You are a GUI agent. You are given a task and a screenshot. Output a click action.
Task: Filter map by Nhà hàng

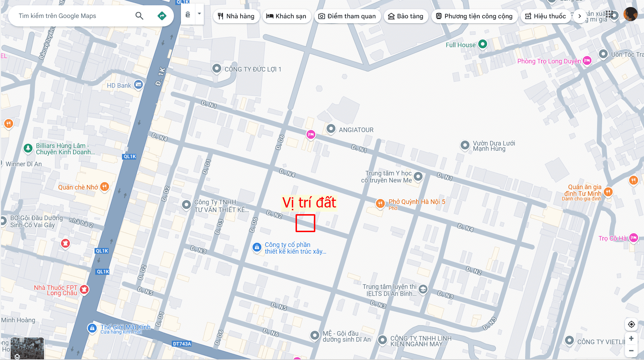pyautogui.click(x=236, y=16)
